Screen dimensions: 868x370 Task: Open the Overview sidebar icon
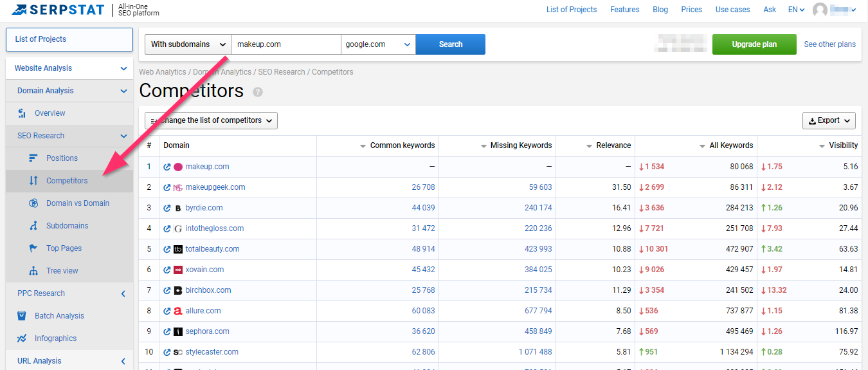coord(23,113)
